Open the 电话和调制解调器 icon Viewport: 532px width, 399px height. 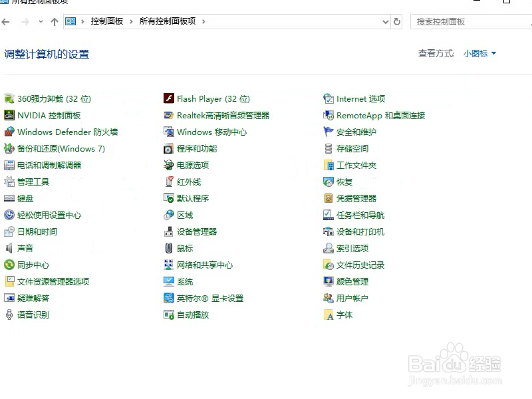click(9, 165)
